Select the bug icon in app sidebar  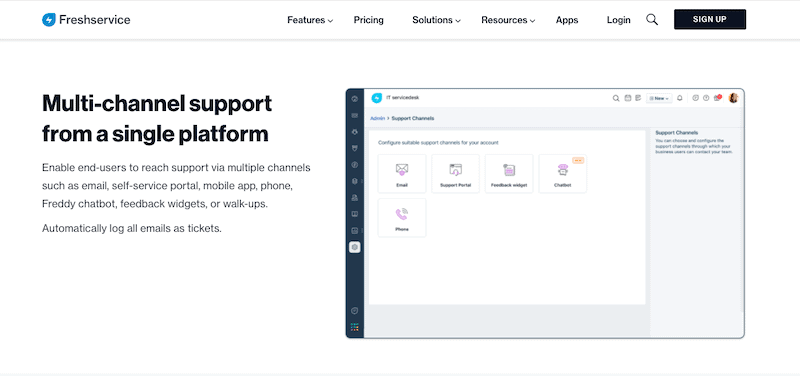[x=355, y=132]
